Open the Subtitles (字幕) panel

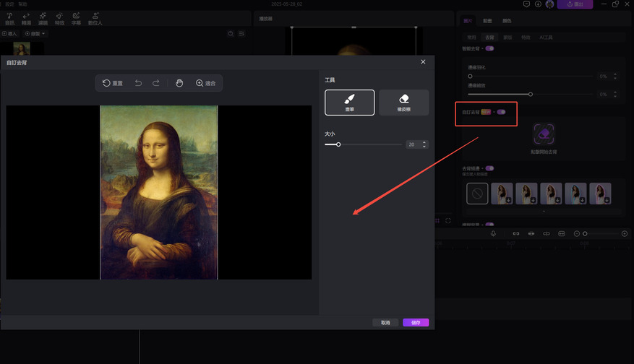tap(76, 19)
